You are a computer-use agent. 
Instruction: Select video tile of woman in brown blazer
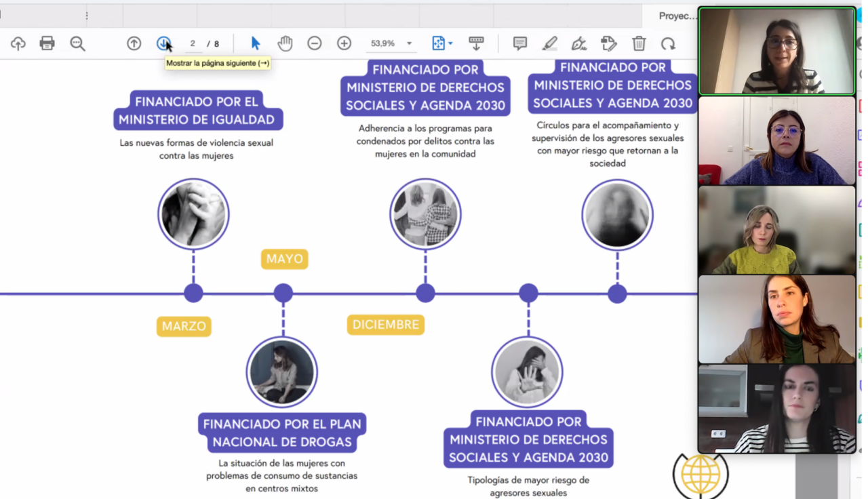[777, 319]
